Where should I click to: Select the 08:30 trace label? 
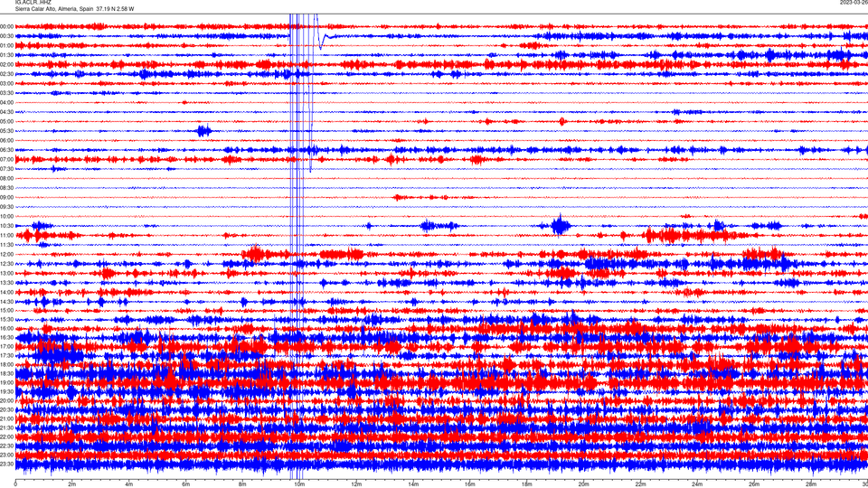pyautogui.click(x=6, y=188)
